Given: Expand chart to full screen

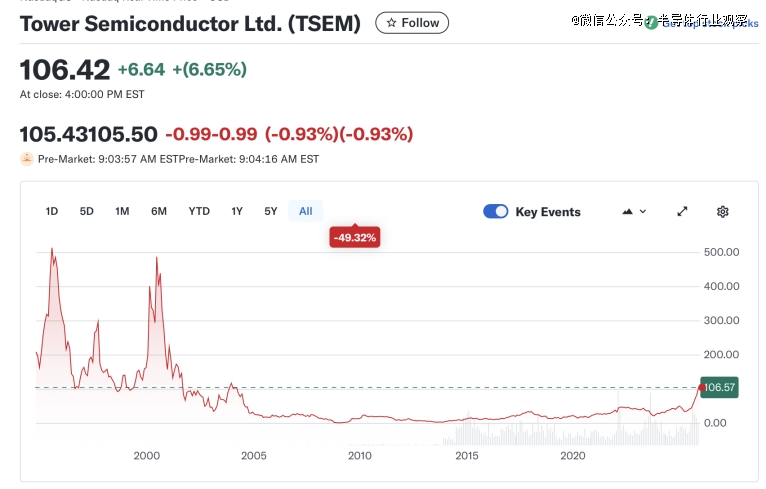Looking at the screenshot, I should point(682,211).
